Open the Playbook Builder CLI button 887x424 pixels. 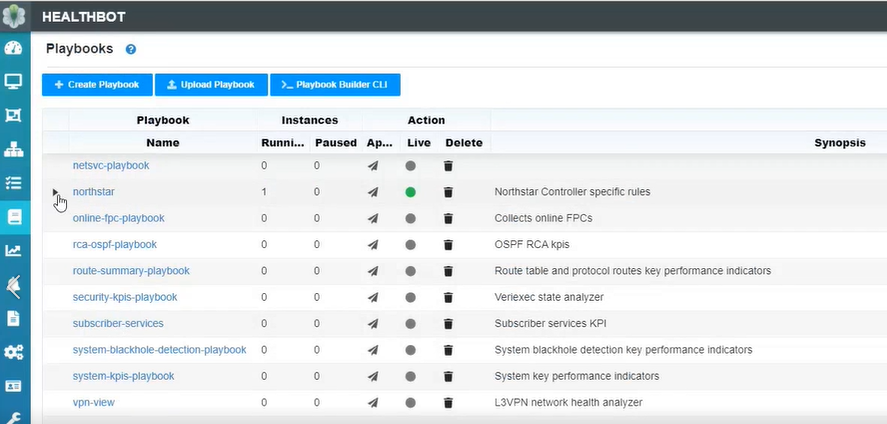click(x=335, y=85)
